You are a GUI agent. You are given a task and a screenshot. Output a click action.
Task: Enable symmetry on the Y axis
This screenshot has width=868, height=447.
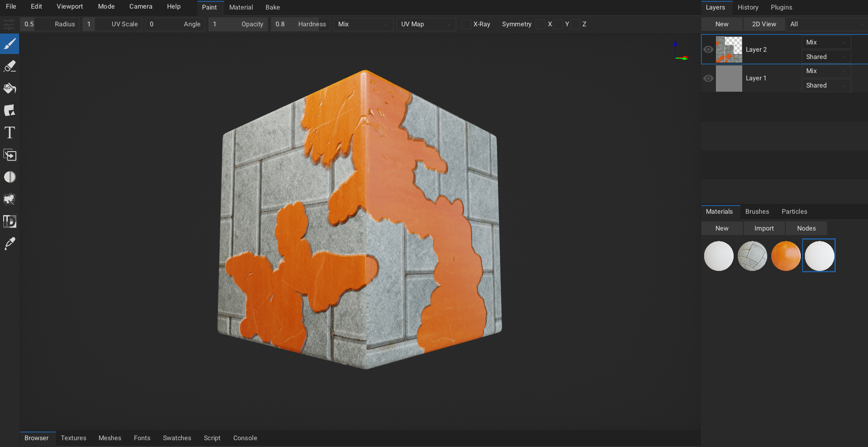558,24
